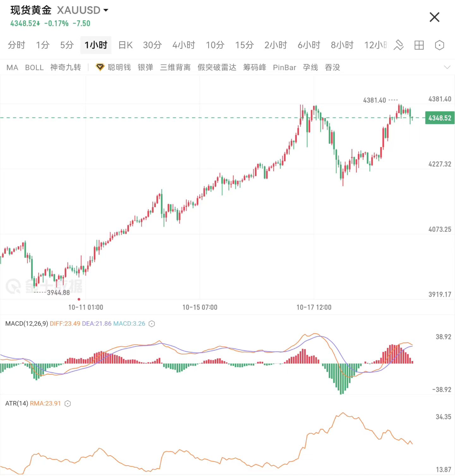This screenshot has height=476, width=455.
Task: Open the multi-chart grid layout icon
Action: tap(419, 45)
